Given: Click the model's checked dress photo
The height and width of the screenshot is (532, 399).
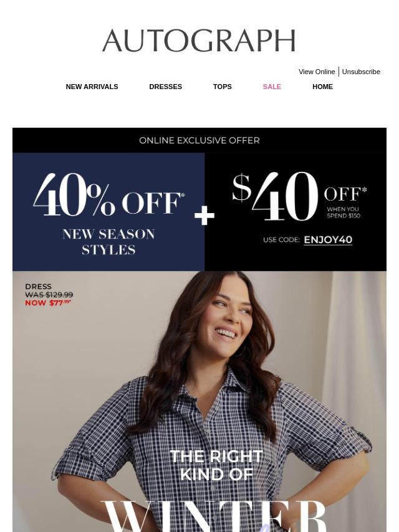Looking at the screenshot, I should pyautogui.click(x=199, y=401).
